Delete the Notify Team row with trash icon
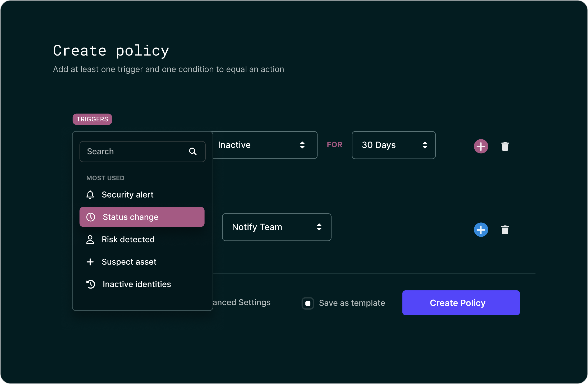 (505, 230)
